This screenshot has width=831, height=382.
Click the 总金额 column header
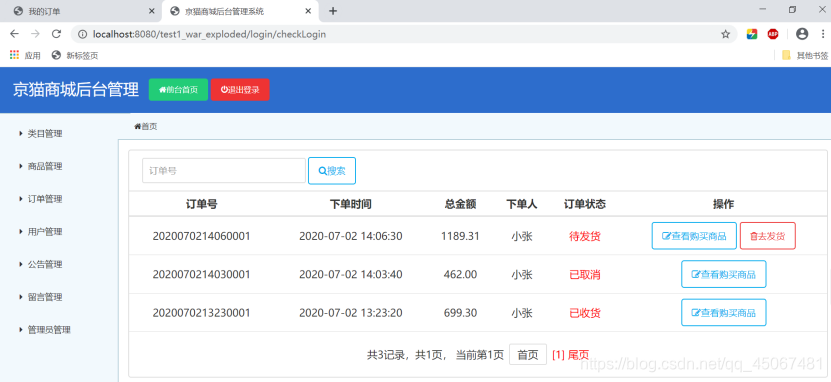tap(460, 204)
